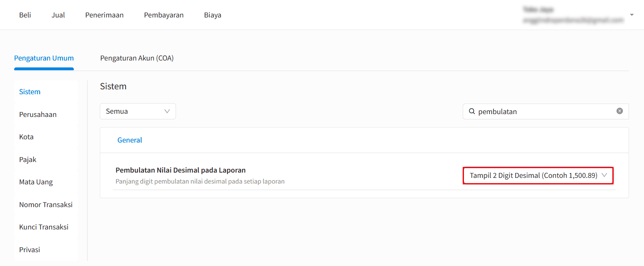Click the search magnifier icon
644x266 pixels.
pyautogui.click(x=472, y=111)
